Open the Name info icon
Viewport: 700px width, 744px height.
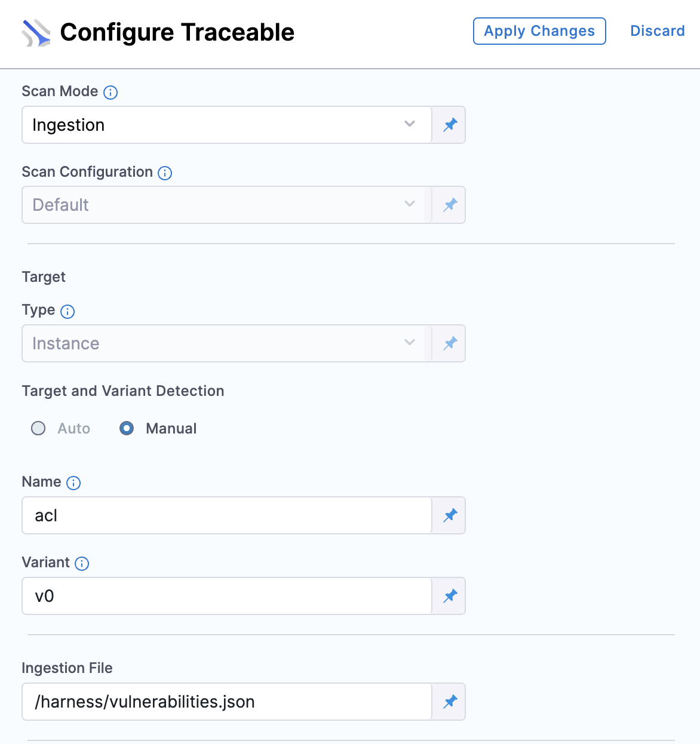tap(73, 482)
